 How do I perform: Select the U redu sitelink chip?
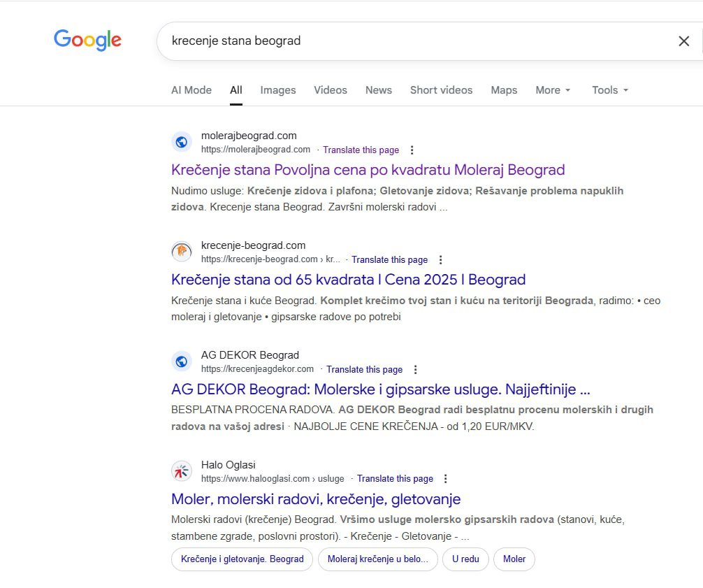point(465,559)
